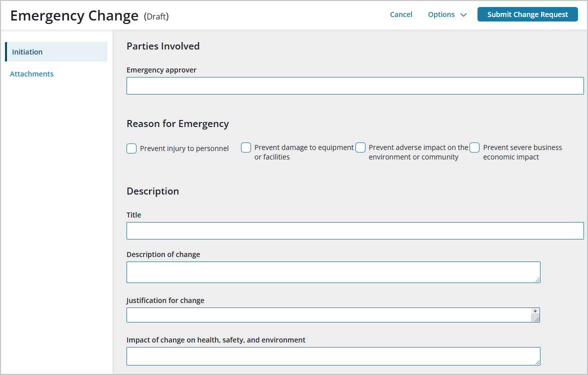Click the "(Draft)" status text
Image resolution: width=588 pixels, height=375 pixels.
point(156,16)
